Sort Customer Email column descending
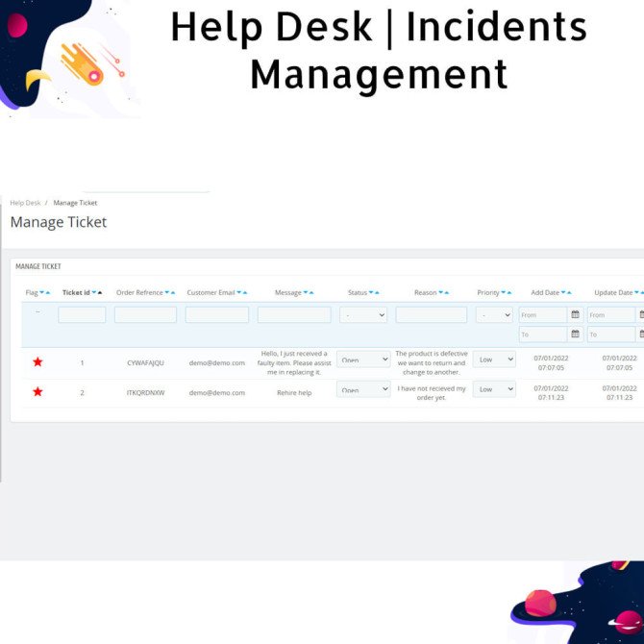 tap(239, 292)
